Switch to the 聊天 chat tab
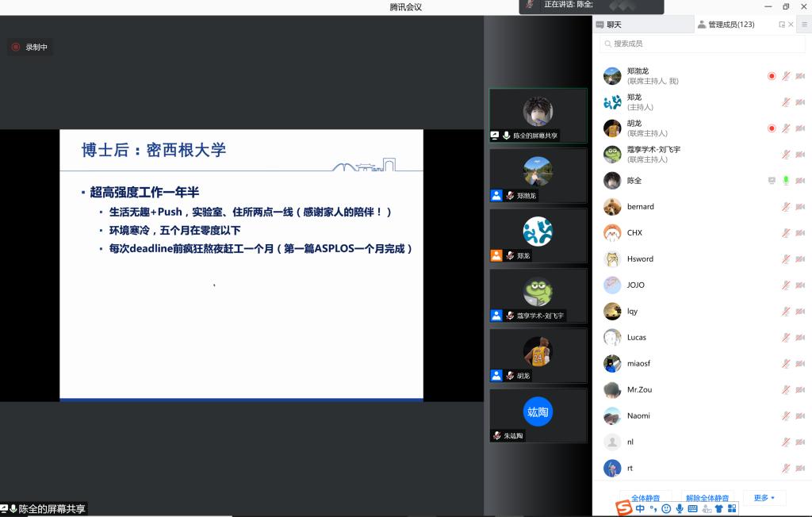 coord(609,25)
